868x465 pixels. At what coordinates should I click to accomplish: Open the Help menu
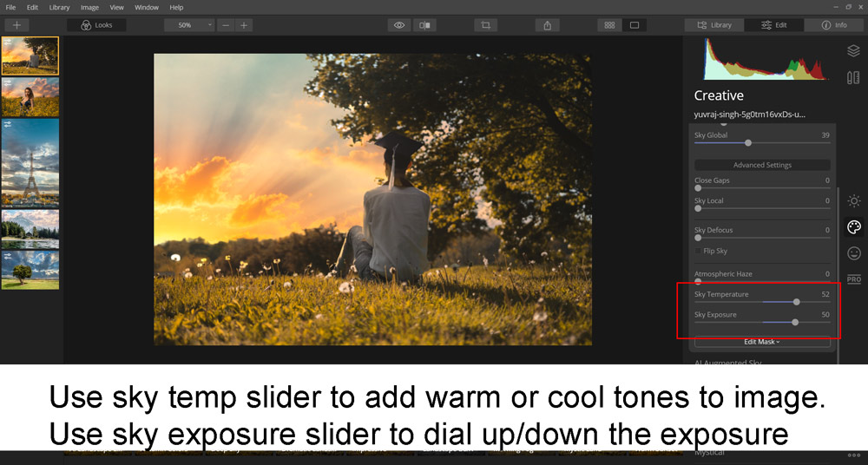tap(176, 7)
